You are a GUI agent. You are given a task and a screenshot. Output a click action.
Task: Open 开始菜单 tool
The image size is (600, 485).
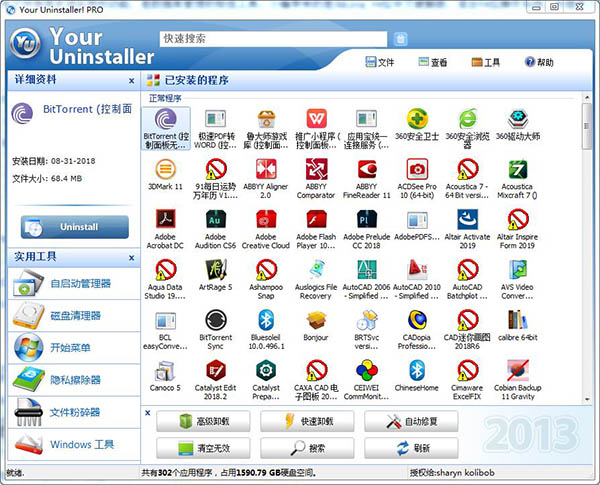pos(74,348)
